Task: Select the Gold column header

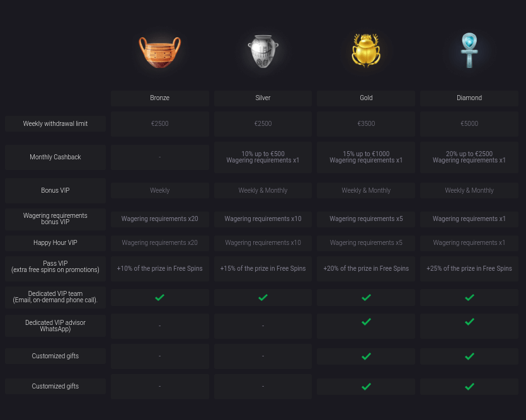Action: (x=366, y=98)
